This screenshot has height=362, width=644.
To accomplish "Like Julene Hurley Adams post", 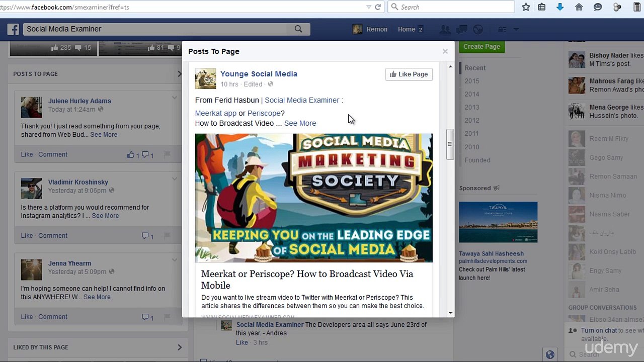I will [x=27, y=154].
